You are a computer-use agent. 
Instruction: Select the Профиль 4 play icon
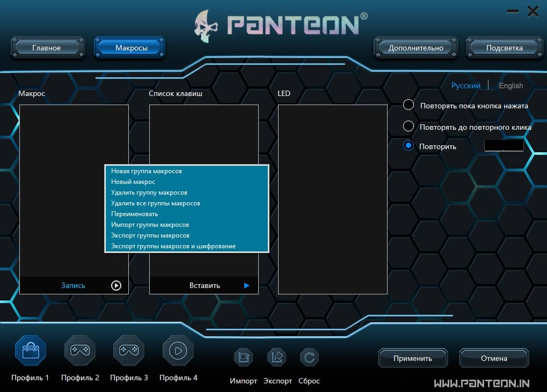point(178,350)
